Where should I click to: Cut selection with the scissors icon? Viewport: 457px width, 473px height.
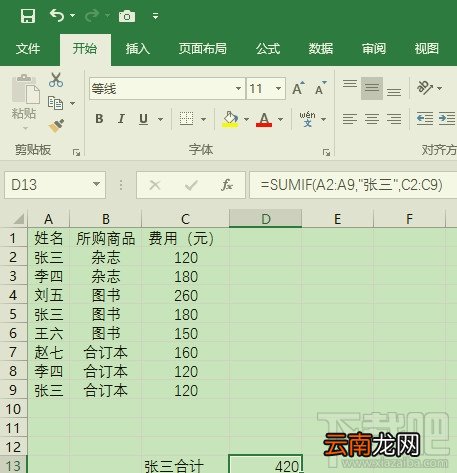coord(56,80)
